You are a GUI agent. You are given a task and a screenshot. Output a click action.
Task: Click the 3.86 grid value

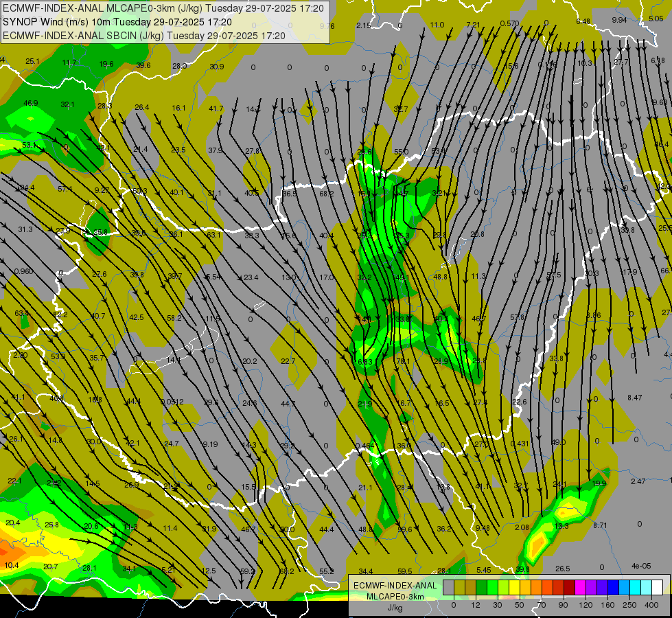[594, 315]
